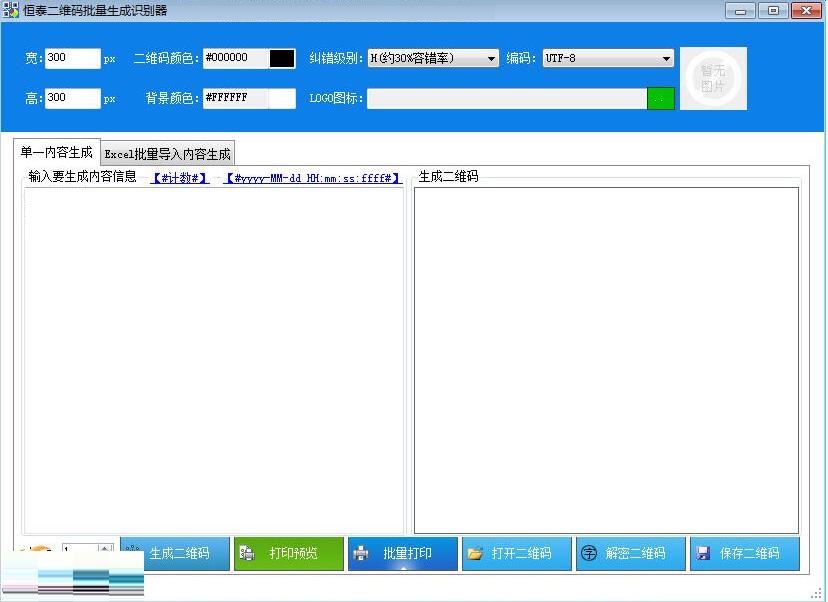Viewport: 828px width, 602px height.
Task: Open print preview via the 打印预览 icon
Action: point(247,553)
